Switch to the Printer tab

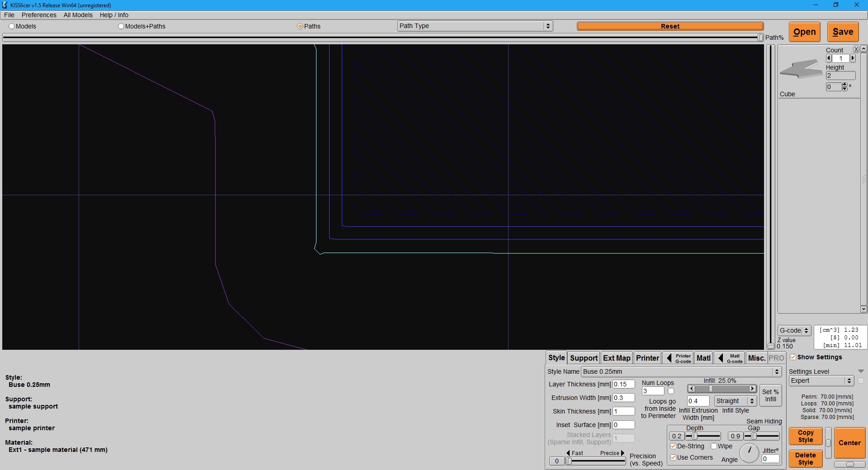(647, 358)
